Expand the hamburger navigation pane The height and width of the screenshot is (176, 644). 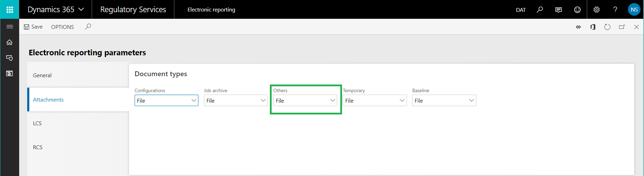tap(9, 27)
